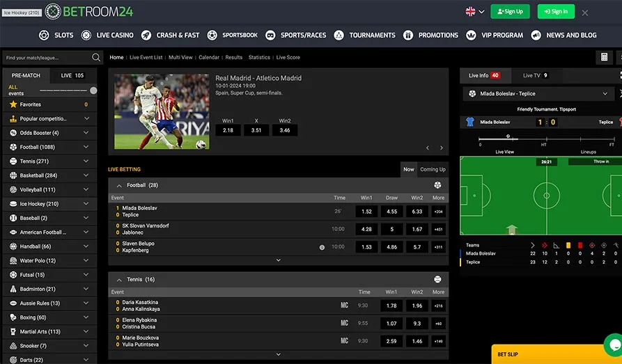Click the Crash & Fast rocket icon
Image resolution: width=622 pixels, height=364 pixels.
click(146, 35)
